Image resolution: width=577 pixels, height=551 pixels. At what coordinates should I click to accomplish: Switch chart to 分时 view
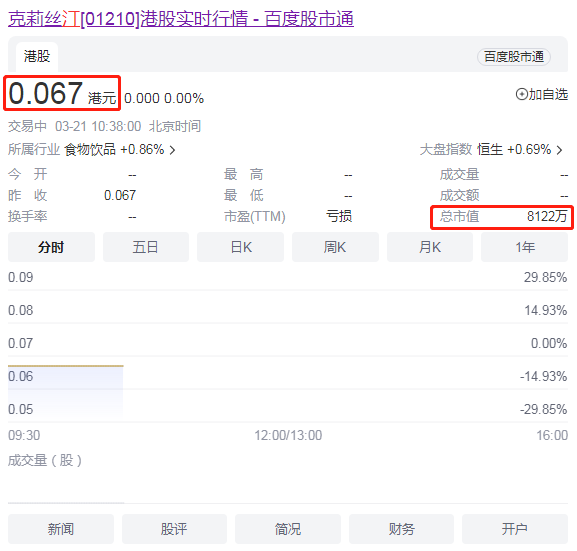coord(51,247)
